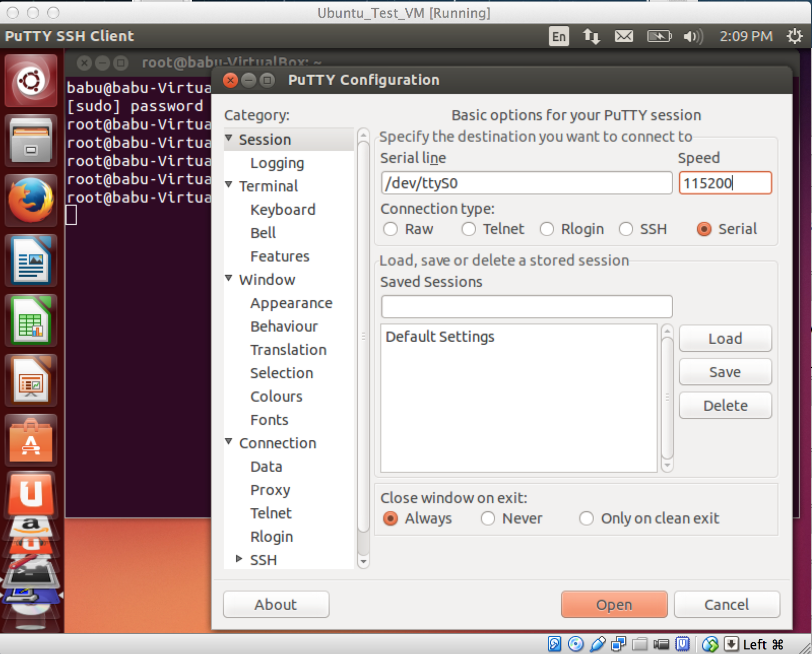This screenshot has height=654, width=812.
Task: Open Ubuntu Software Center from the launcher
Action: click(x=31, y=441)
